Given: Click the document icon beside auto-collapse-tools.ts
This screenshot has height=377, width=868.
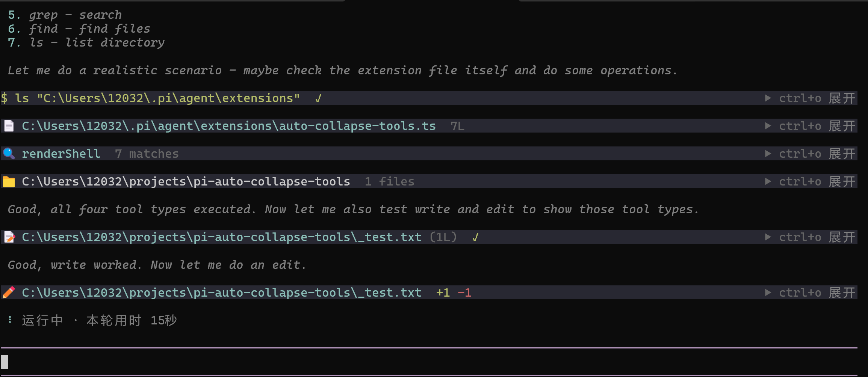Looking at the screenshot, I should [x=9, y=126].
